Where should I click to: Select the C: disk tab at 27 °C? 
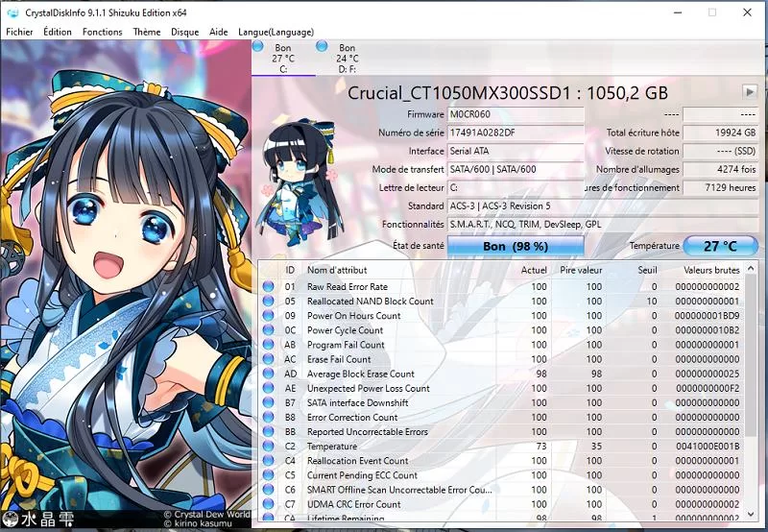click(283, 59)
